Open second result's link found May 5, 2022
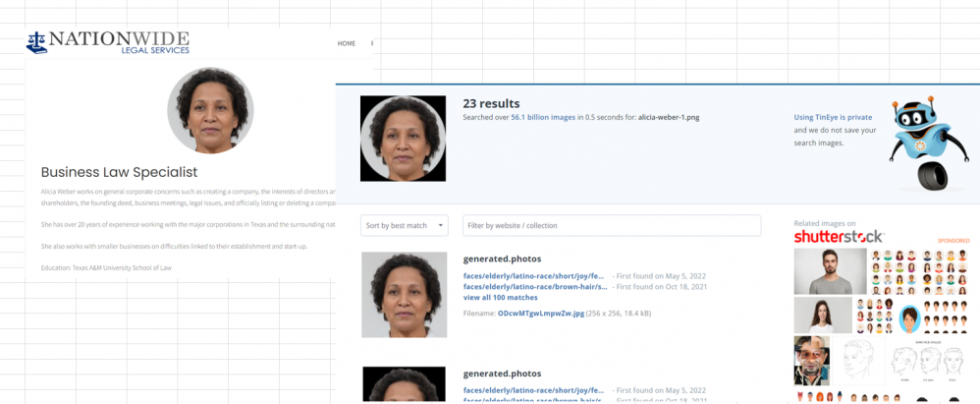980x404 pixels. pos(534,390)
